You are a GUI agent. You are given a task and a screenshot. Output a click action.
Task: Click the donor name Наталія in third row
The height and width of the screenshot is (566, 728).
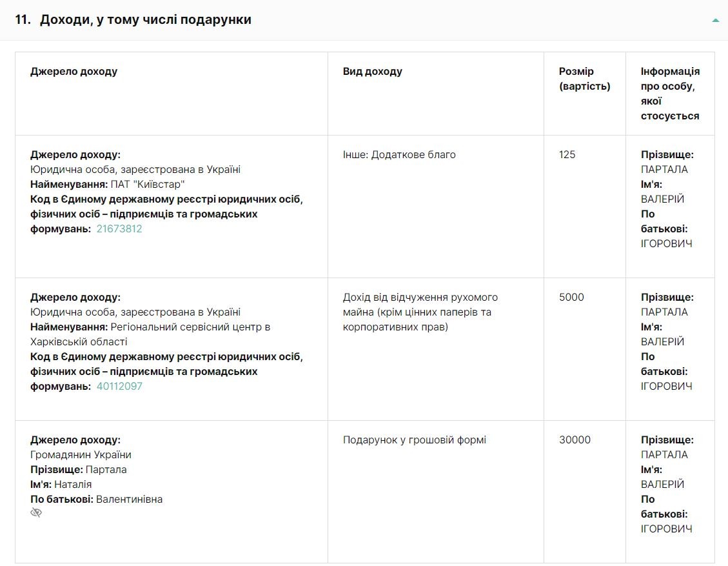(73, 484)
